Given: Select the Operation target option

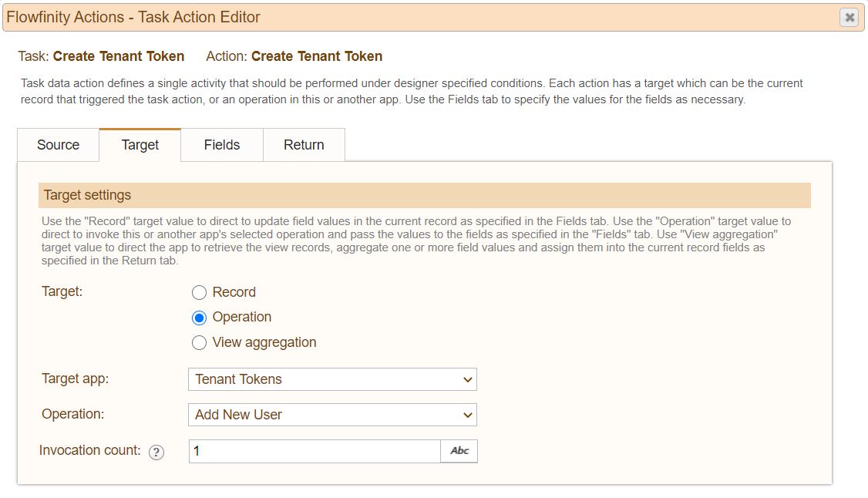Looking at the screenshot, I should pyautogui.click(x=200, y=318).
